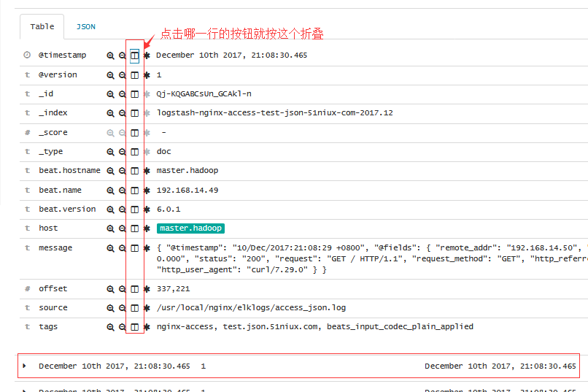Image resolution: width=588 pixels, height=392 pixels.
Task: Toggle @timestamp column in table
Action: point(134,55)
